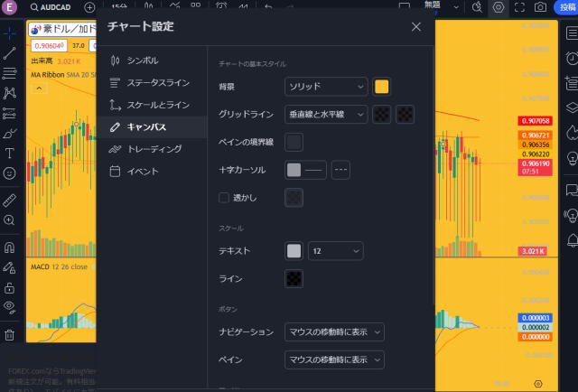Activate the zoom in tool
This screenshot has width=578, height=392.
[10, 220]
